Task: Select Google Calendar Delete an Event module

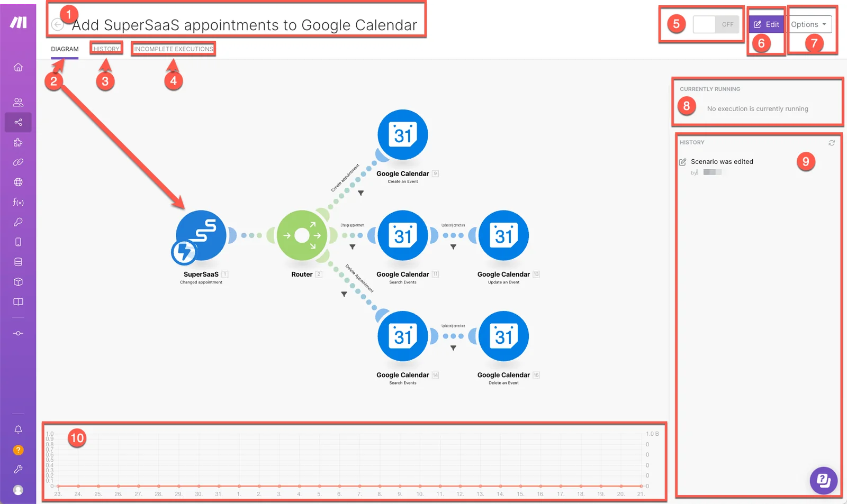Action: 503,336
